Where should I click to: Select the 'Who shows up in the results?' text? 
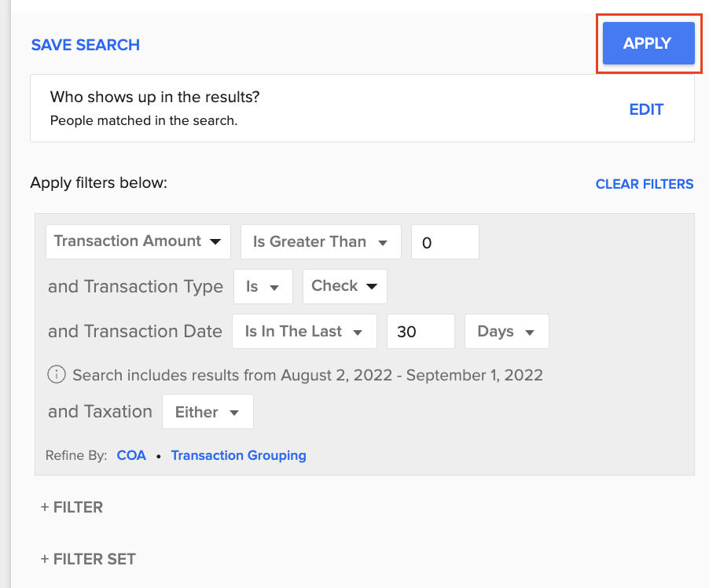pyautogui.click(x=155, y=97)
